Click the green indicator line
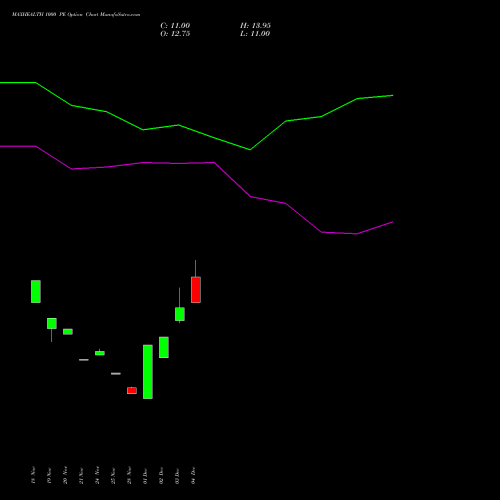This screenshot has height=500, width=500. click(x=214, y=137)
